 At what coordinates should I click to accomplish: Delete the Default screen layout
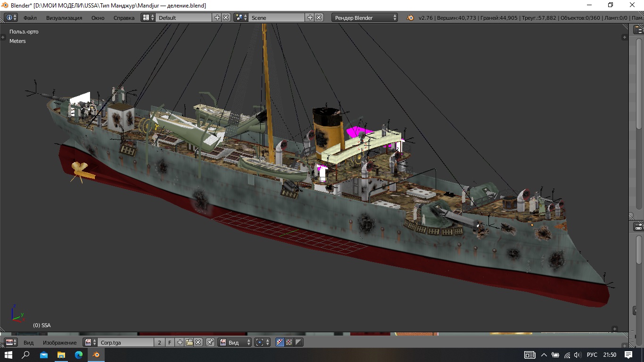tap(226, 18)
